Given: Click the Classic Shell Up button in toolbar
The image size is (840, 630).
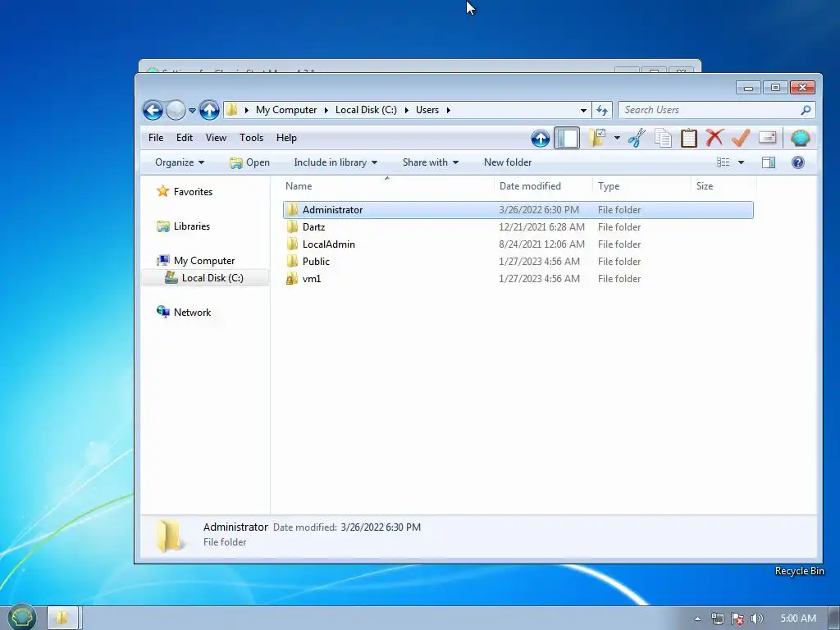Looking at the screenshot, I should click(x=540, y=138).
